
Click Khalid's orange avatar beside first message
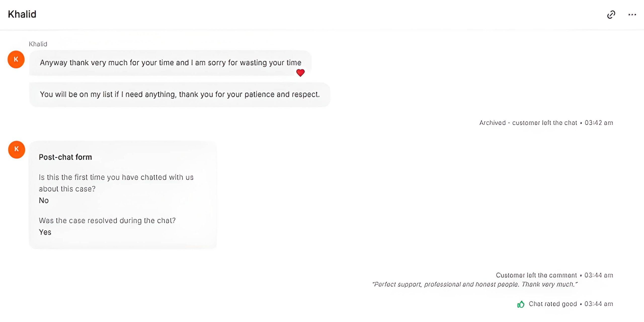[16, 60]
